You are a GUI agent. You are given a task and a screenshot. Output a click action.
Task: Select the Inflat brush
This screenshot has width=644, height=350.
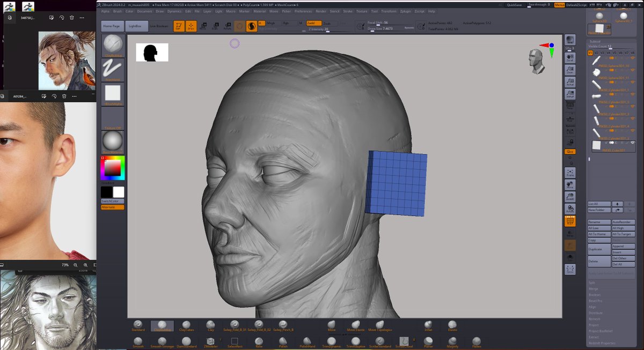pos(428,326)
